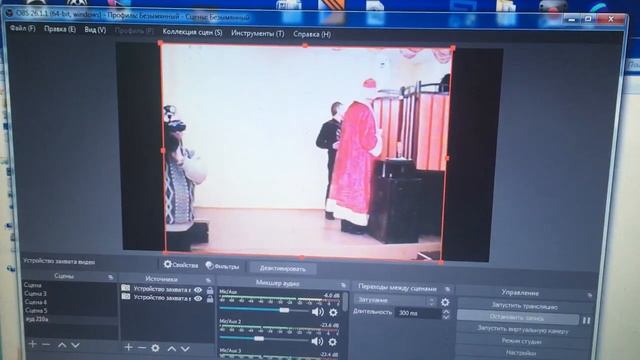Select the second Устройство захвата source row
Viewport: 640px width, 360px height.
pos(168,298)
